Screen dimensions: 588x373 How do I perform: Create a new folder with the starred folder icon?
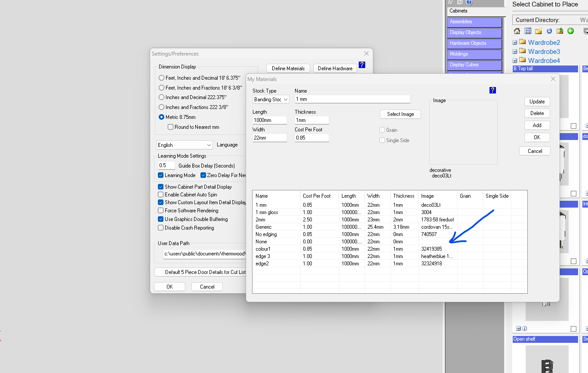point(539,31)
